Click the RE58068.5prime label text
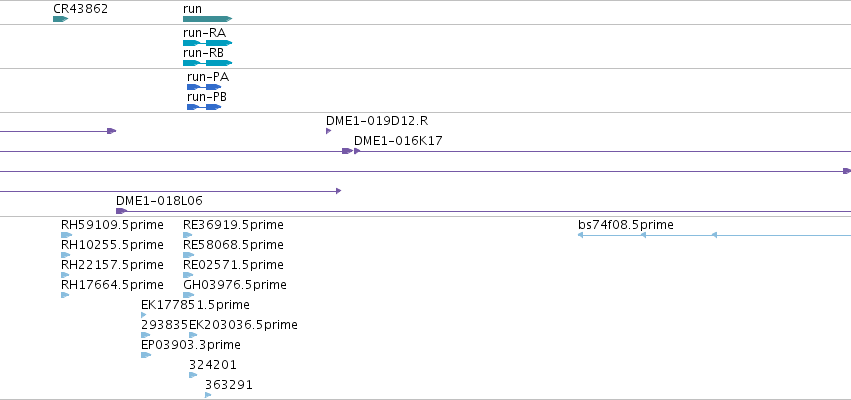The image size is (851, 400). coord(233,245)
